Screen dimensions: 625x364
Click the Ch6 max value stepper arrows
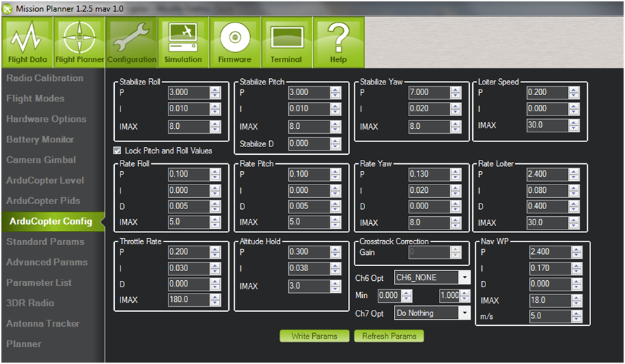click(465, 296)
